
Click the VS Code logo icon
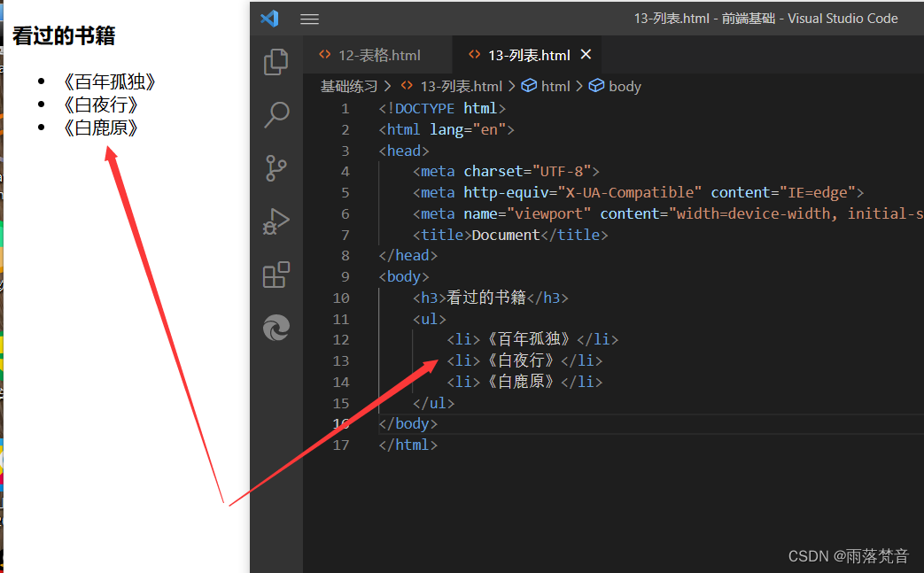click(x=270, y=19)
